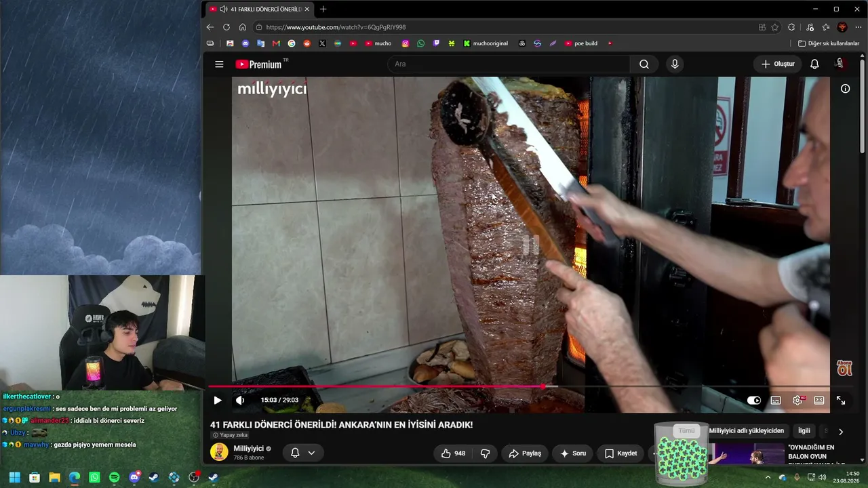
Task: Mute the video volume
Action: [240, 400]
